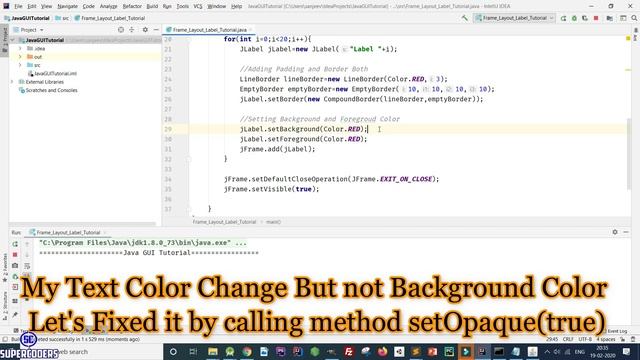Stop the running process in main toolbar
The width and height of the screenshot is (640, 360).
point(596,18)
